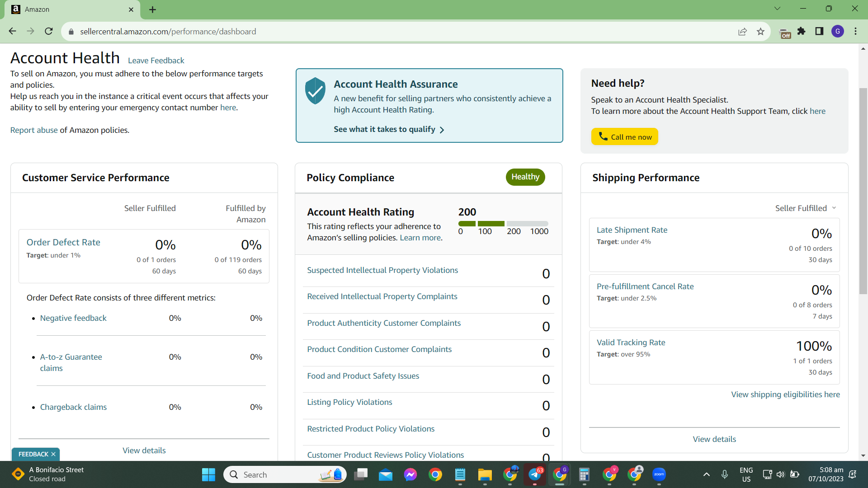Go back to the previous page
Image resolution: width=868 pixels, height=488 pixels.
[x=12, y=31]
